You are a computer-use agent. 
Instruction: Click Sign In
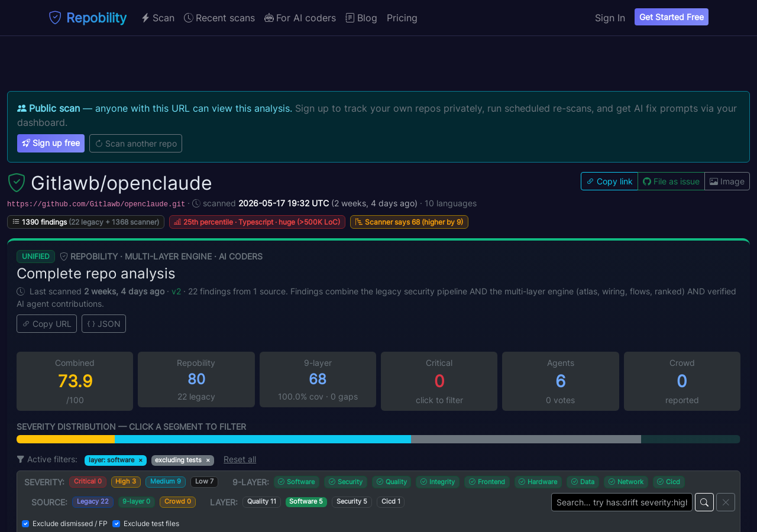pos(610,18)
